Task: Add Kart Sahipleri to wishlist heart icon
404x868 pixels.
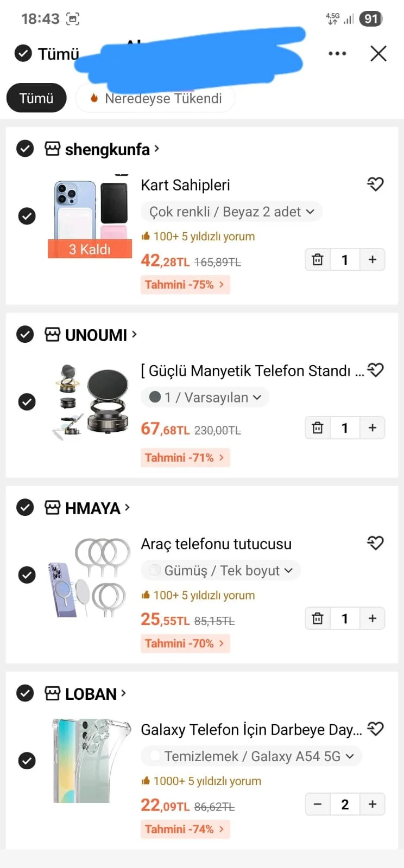Action: coord(375,184)
